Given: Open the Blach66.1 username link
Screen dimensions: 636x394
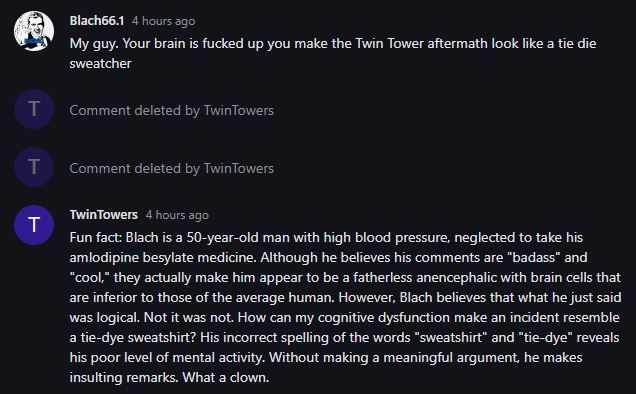Looking at the screenshot, I should (x=97, y=21).
